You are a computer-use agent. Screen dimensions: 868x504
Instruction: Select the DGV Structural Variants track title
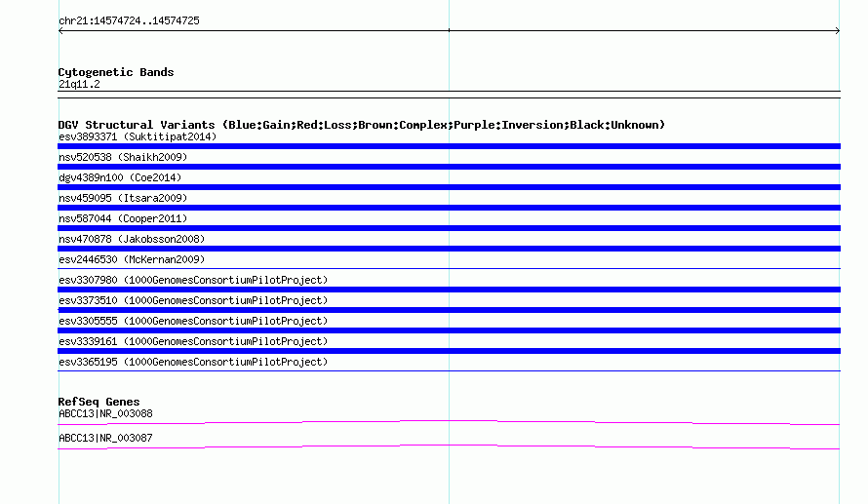point(362,125)
